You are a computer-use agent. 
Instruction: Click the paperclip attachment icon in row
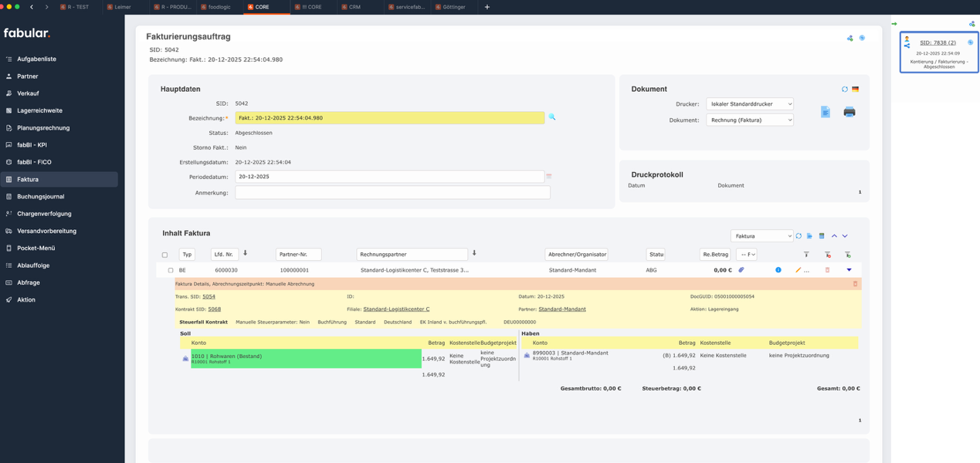coord(741,270)
